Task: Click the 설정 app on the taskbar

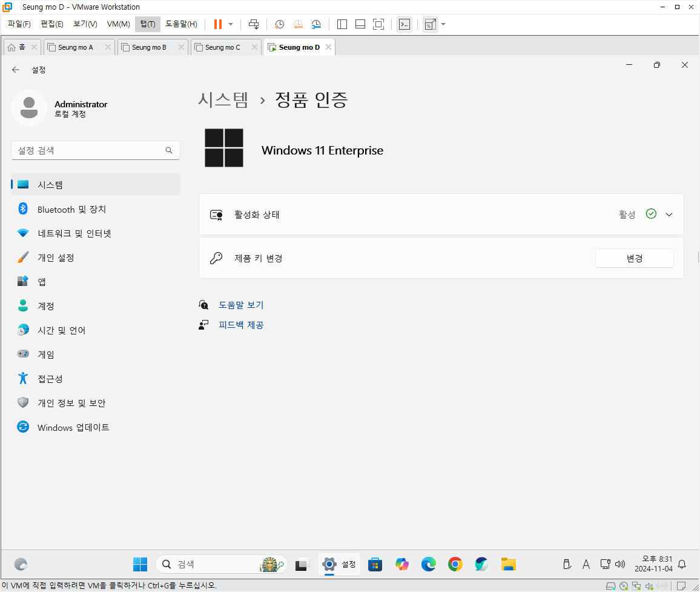Action: click(339, 564)
